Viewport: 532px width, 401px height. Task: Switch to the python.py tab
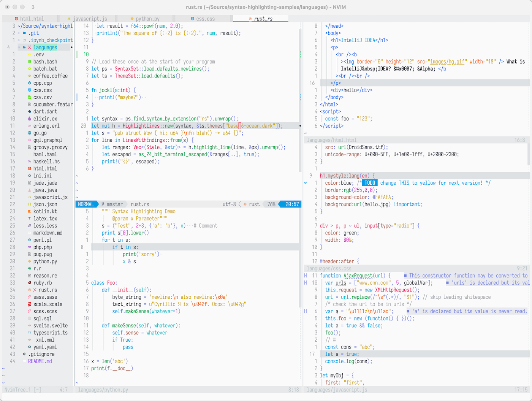(145, 19)
